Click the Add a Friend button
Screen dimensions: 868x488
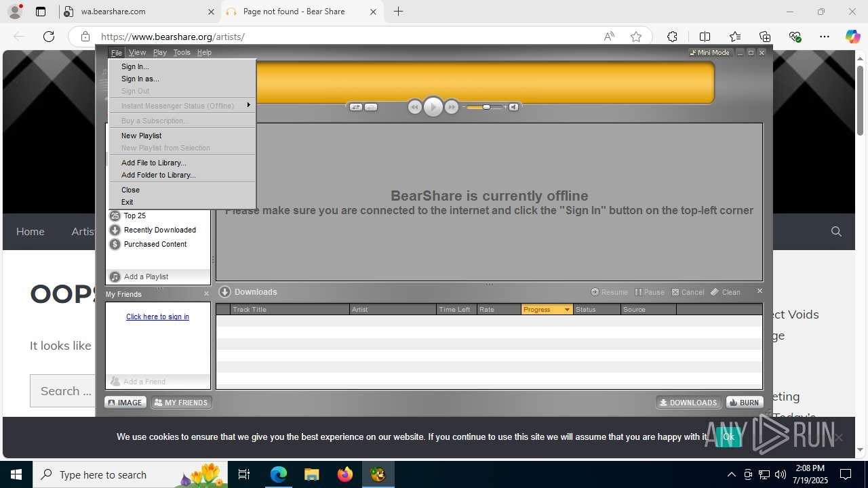(158, 382)
